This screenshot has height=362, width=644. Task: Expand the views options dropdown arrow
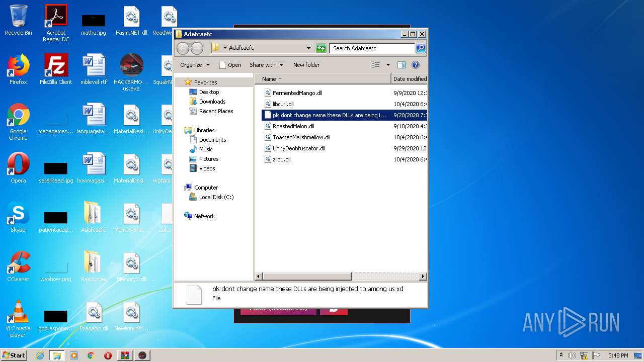(x=388, y=65)
